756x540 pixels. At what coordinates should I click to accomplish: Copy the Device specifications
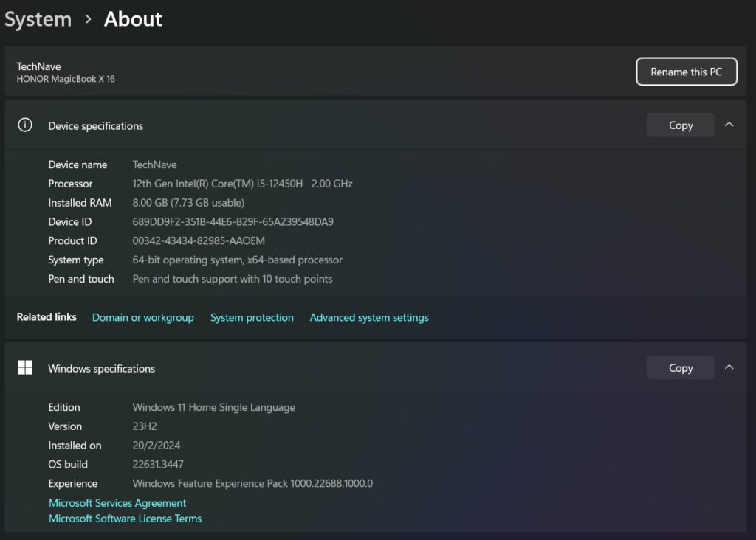[x=680, y=125]
